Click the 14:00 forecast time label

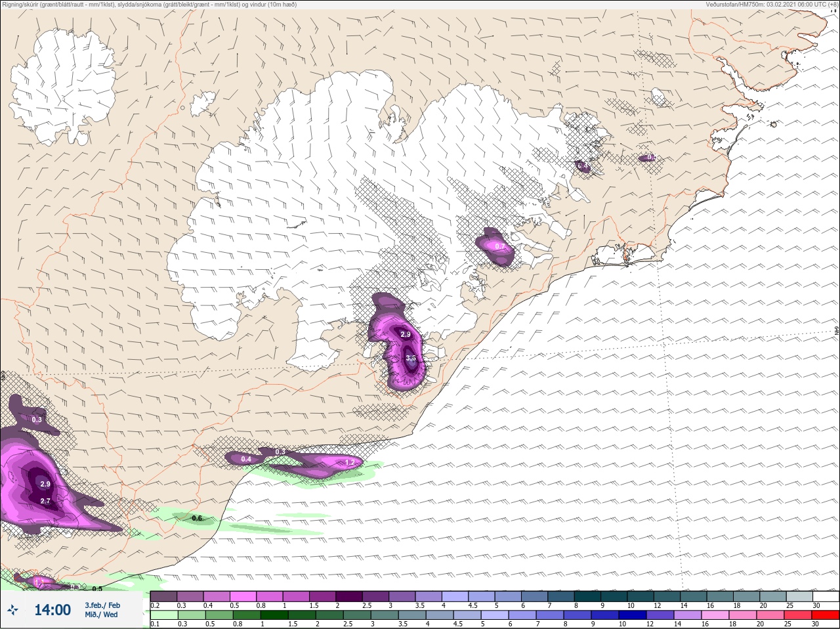pos(52,610)
